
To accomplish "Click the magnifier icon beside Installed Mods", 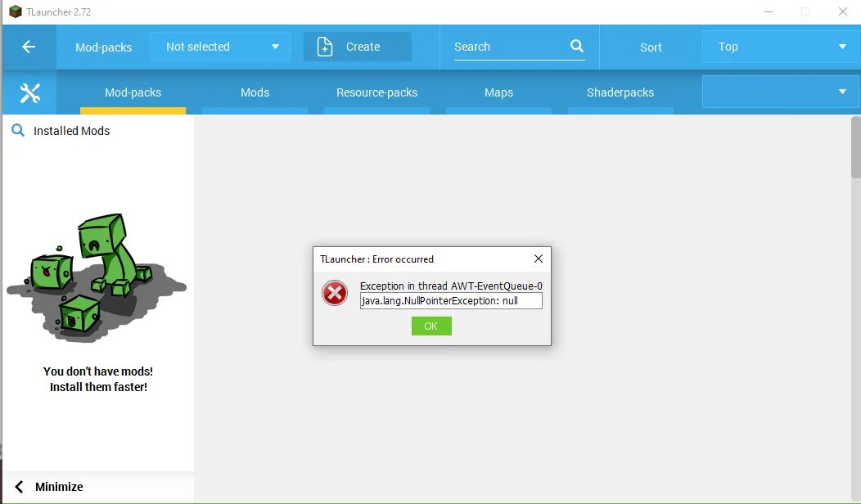I will 18,131.
